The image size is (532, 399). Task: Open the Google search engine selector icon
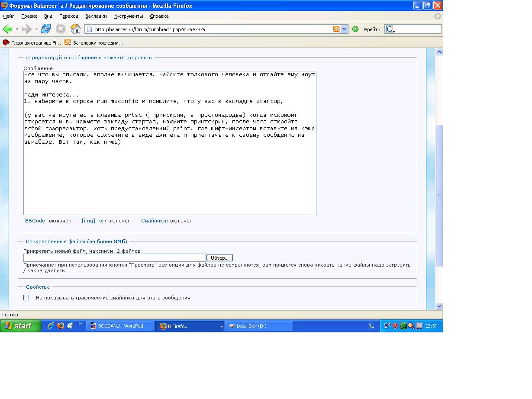[x=390, y=29]
